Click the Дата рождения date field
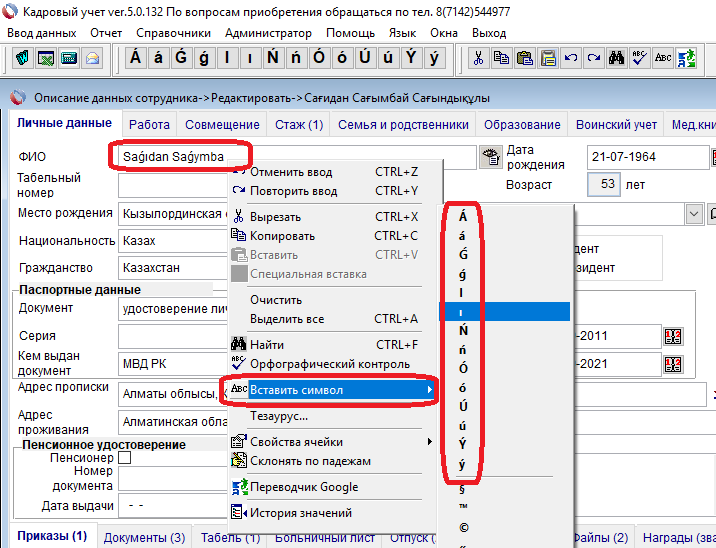 pos(646,157)
